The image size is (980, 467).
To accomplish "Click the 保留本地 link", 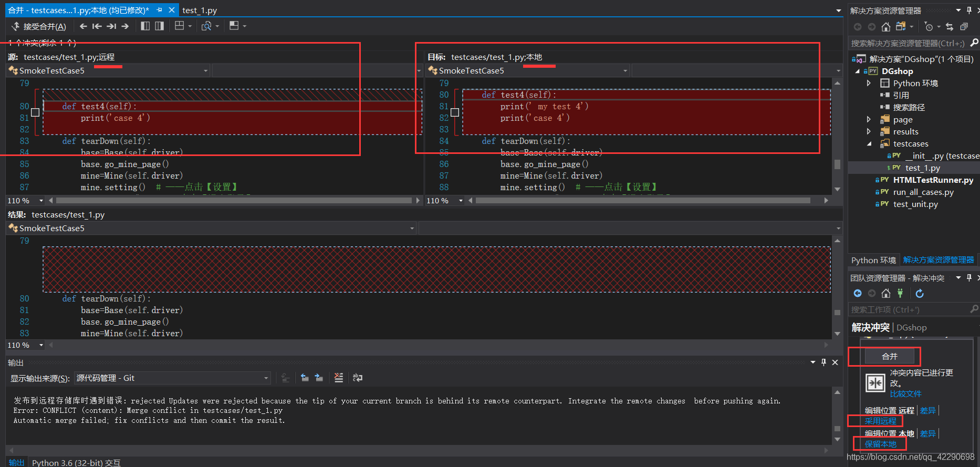I will (x=881, y=444).
